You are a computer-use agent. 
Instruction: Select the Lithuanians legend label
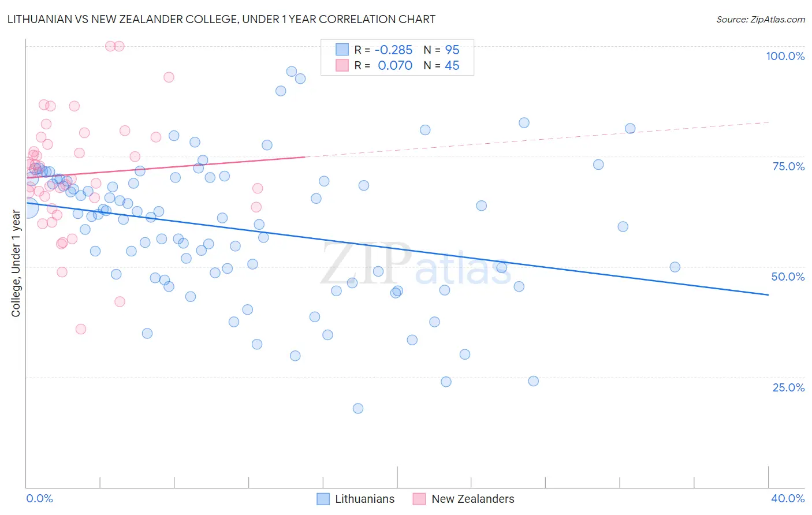point(365,499)
